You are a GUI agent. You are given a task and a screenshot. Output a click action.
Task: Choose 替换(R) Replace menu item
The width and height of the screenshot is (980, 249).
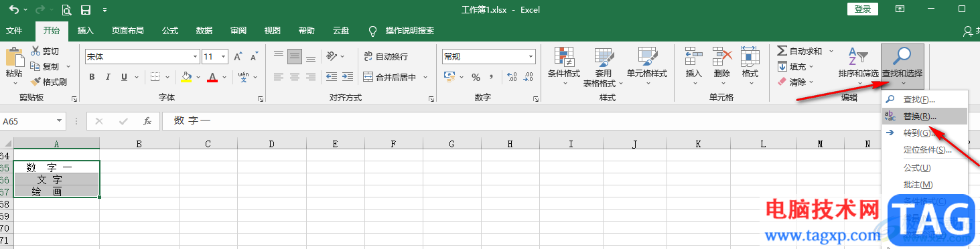click(x=924, y=116)
